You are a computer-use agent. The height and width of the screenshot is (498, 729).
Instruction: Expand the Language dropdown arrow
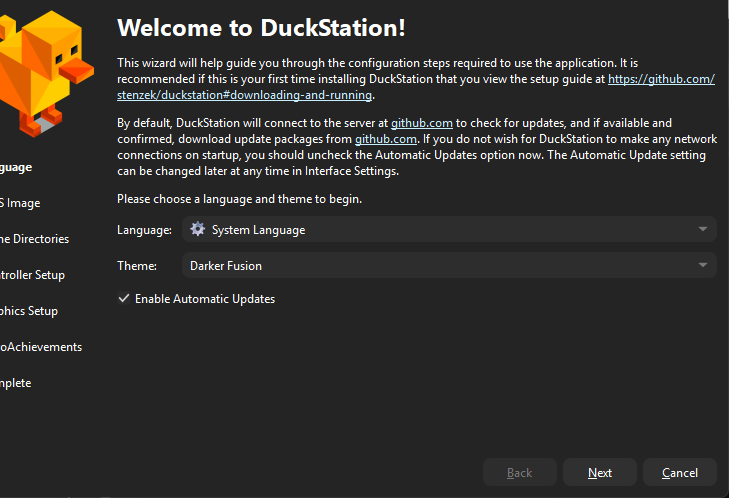point(703,230)
